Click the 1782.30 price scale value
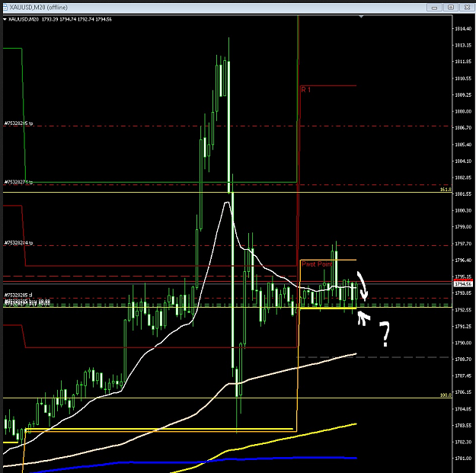The width and height of the screenshot is (476, 473). point(463,442)
